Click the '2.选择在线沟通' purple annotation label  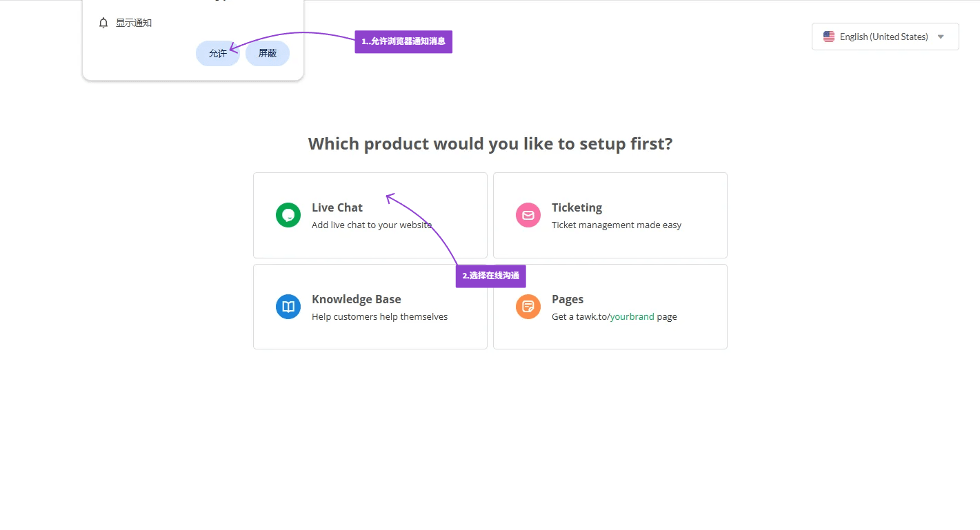pyautogui.click(x=490, y=276)
